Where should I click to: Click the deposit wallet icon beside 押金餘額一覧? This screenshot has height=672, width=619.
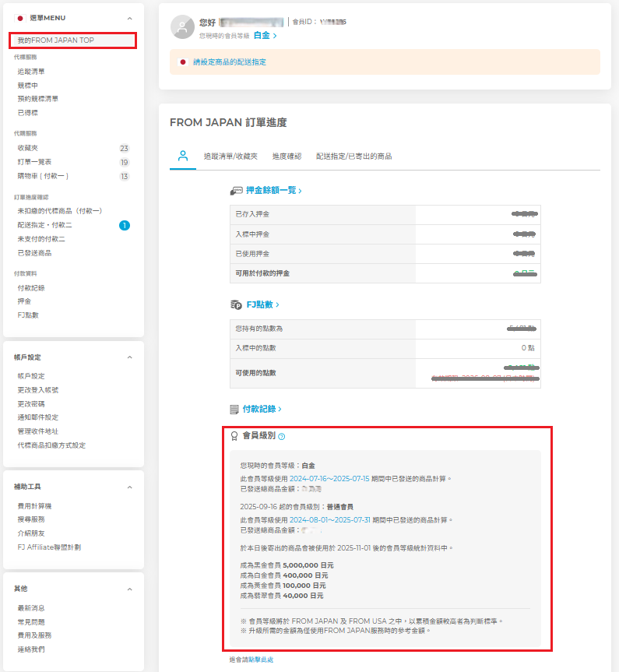[x=236, y=191]
